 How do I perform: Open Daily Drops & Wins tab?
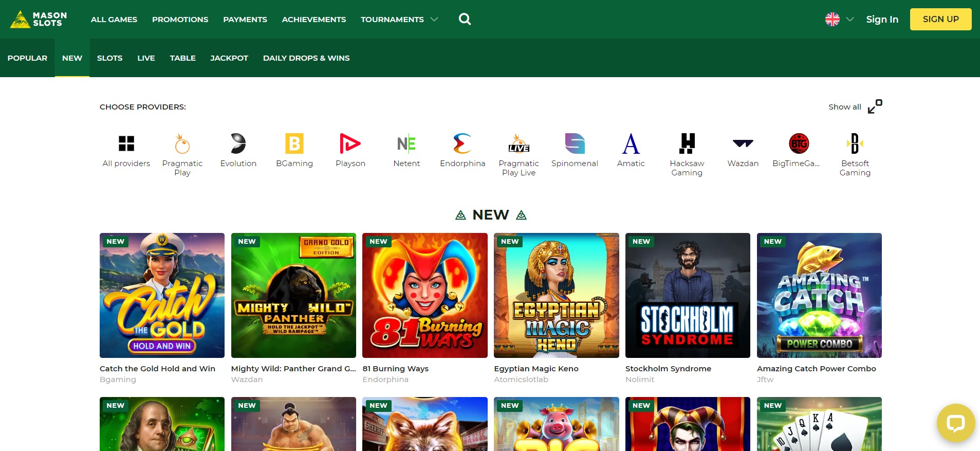(306, 58)
